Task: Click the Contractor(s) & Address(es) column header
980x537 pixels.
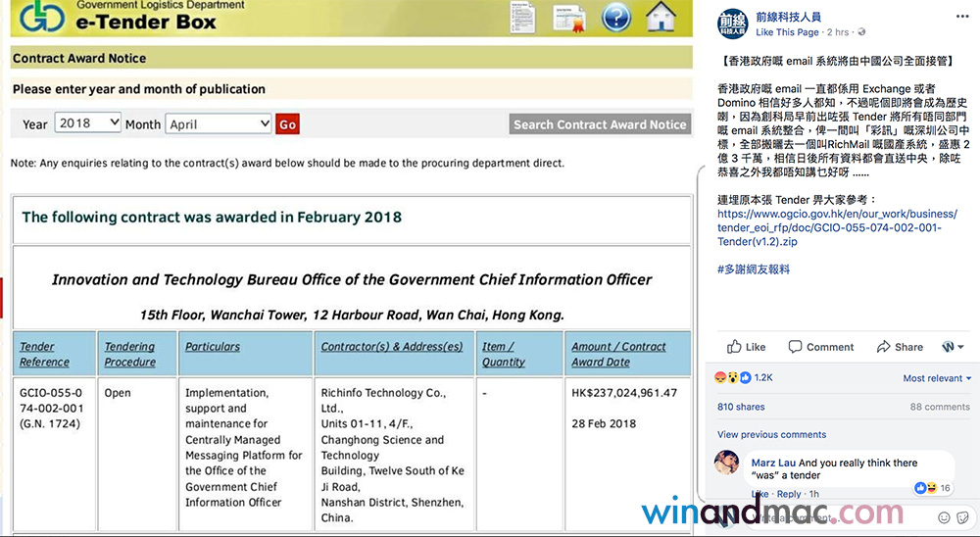Action: pyautogui.click(x=391, y=347)
